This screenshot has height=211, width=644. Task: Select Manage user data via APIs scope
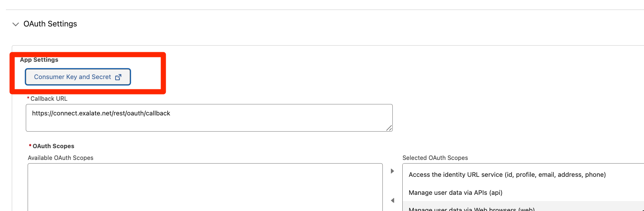(x=455, y=193)
